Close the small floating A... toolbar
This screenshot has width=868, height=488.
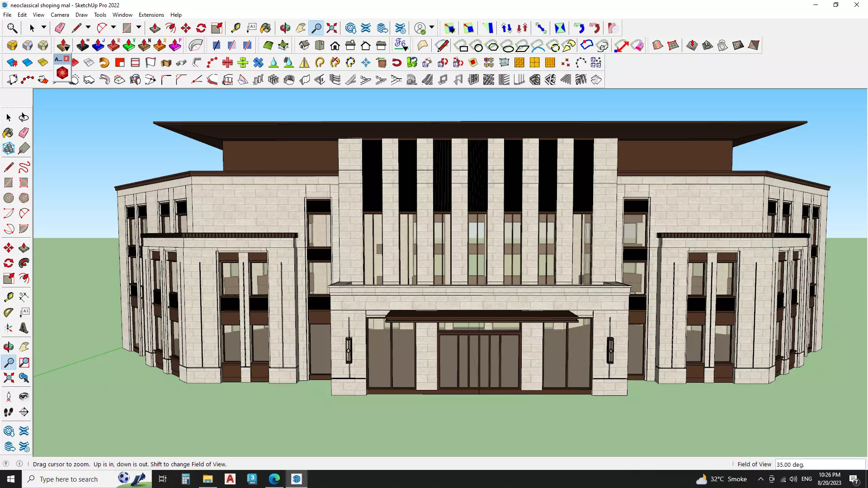click(66, 59)
